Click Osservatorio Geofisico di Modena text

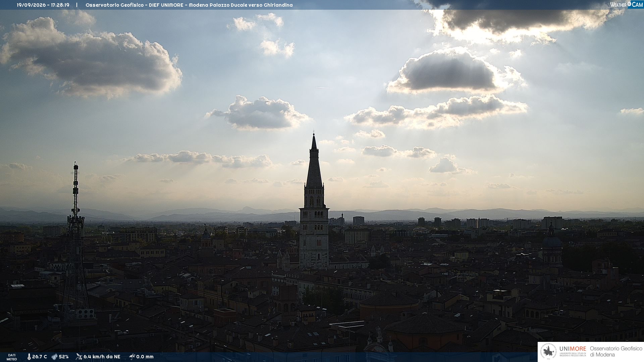(x=616, y=352)
